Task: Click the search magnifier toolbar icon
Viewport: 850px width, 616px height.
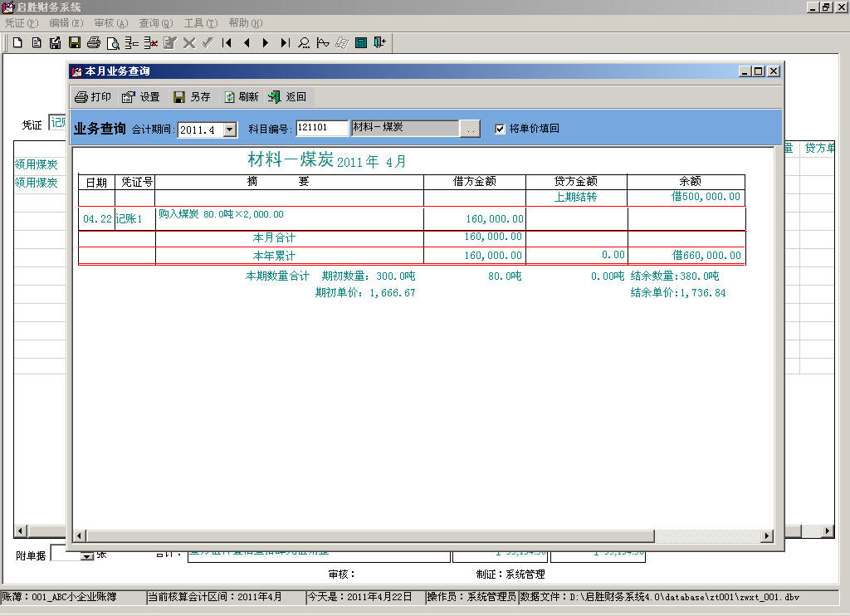Action: pos(304,43)
